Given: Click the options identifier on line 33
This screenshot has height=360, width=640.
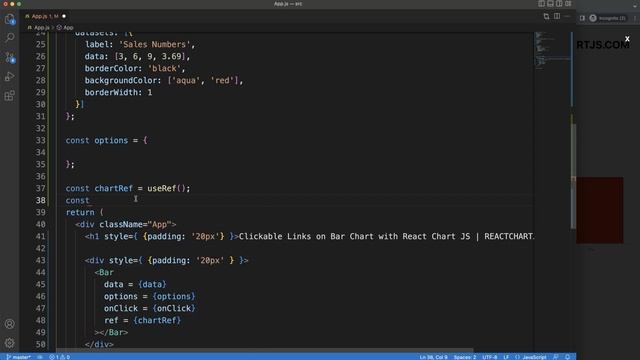Looking at the screenshot, I should (111, 140).
